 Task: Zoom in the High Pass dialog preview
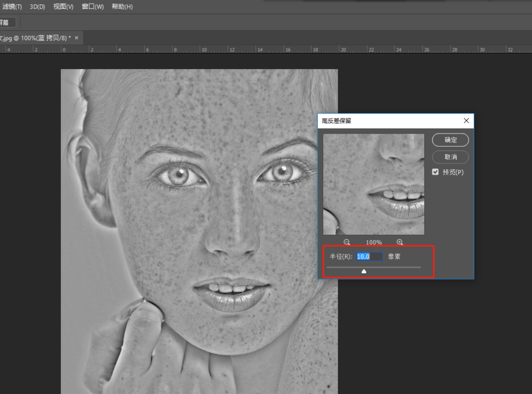pyautogui.click(x=400, y=243)
